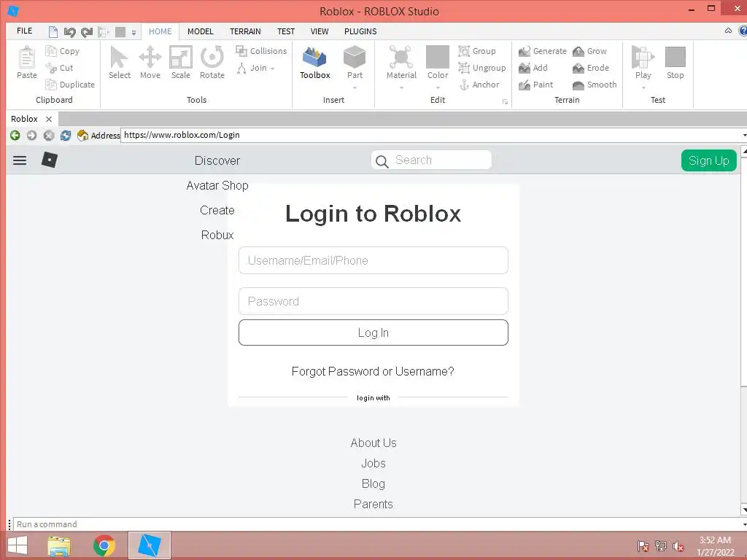Open Forgot Password or Username link
Screen dimensions: 747x560
[373, 371]
